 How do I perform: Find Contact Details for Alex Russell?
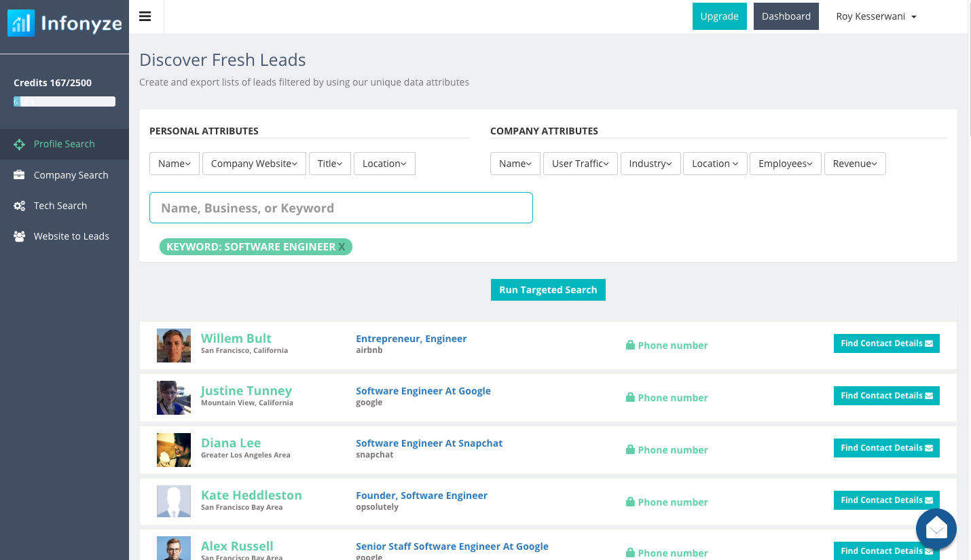pyautogui.click(x=887, y=550)
